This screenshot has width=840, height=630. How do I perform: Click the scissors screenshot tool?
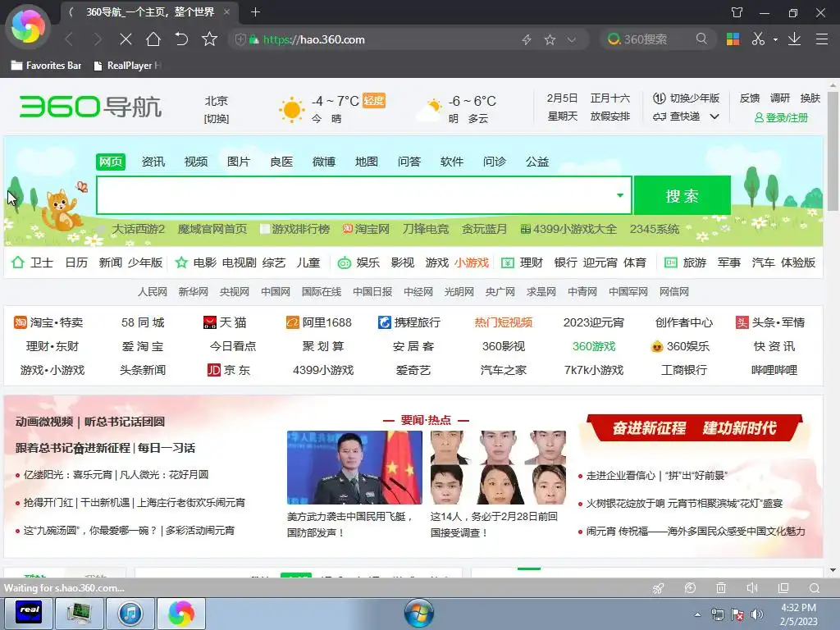(757, 39)
